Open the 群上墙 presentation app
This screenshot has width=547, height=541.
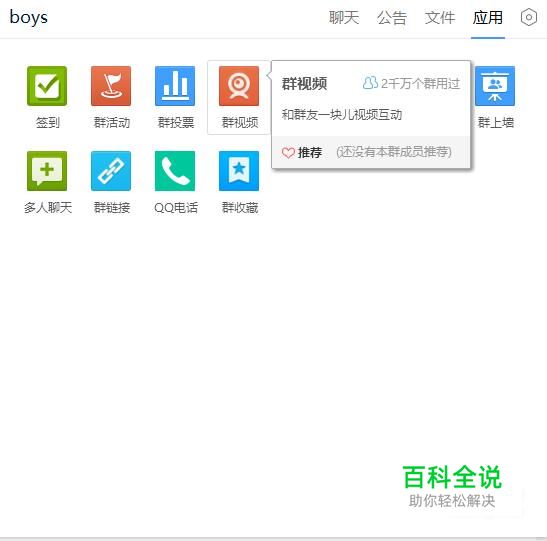495,86
